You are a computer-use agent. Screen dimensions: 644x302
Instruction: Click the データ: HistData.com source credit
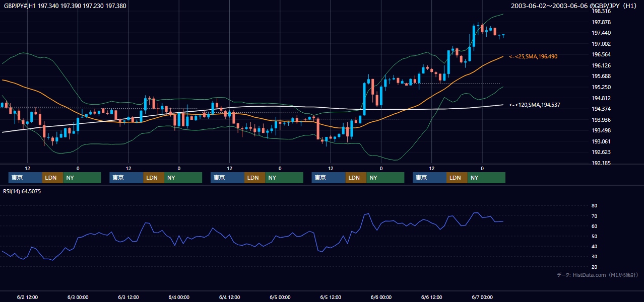598,275
